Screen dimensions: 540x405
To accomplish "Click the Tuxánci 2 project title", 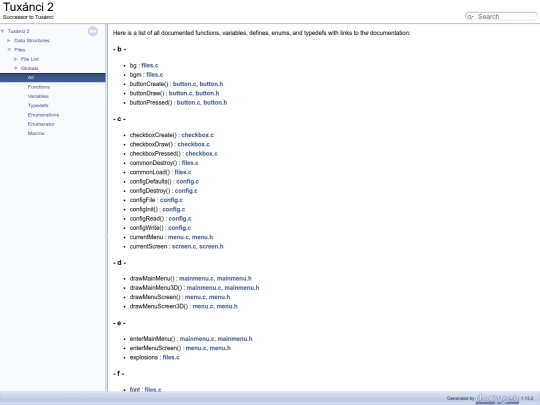I will click(x=28, y=7).
